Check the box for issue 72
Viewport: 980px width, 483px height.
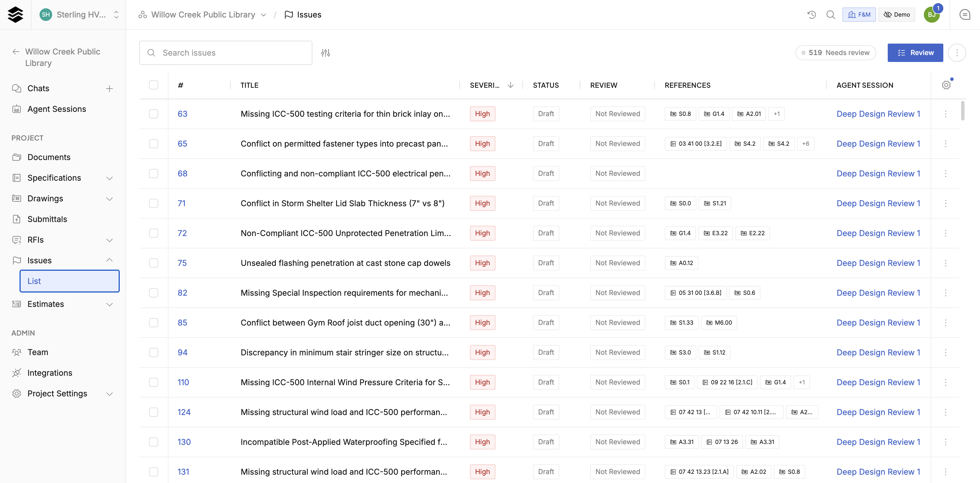[153, 233]
